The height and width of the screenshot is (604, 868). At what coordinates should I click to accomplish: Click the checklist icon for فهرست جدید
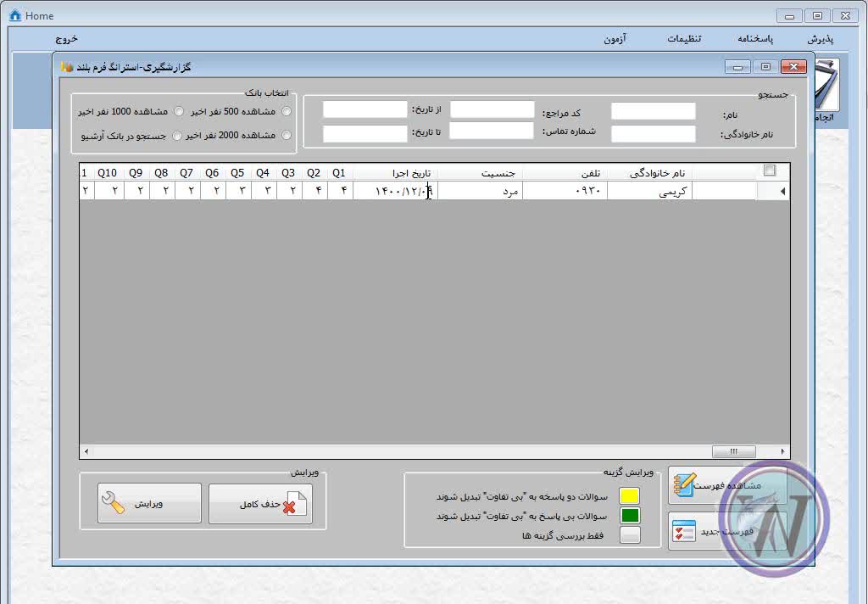click(684, 531)
